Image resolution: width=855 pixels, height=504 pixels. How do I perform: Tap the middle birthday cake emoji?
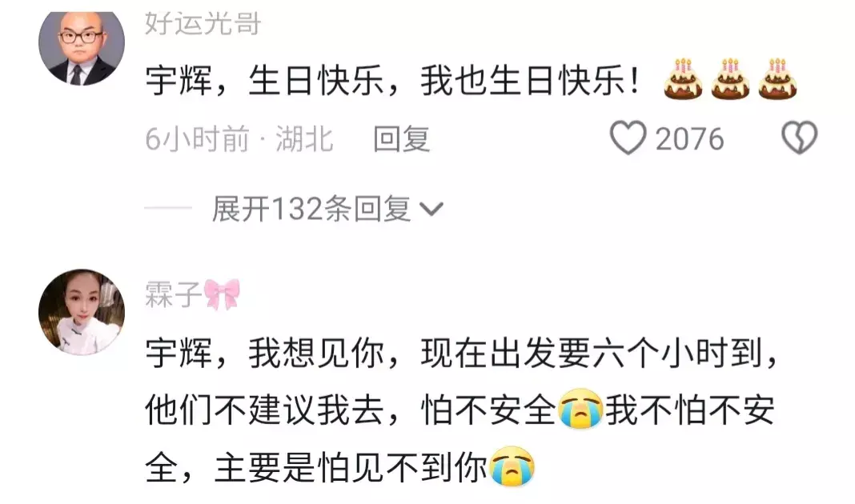[x=730, y=79]
